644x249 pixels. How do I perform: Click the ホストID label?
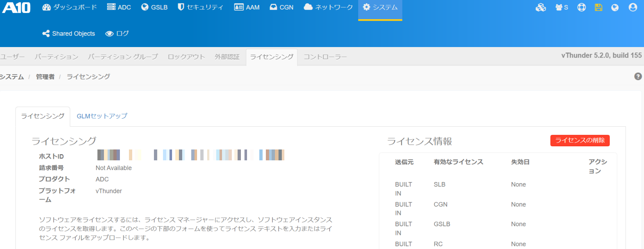(x=51, y=156)
